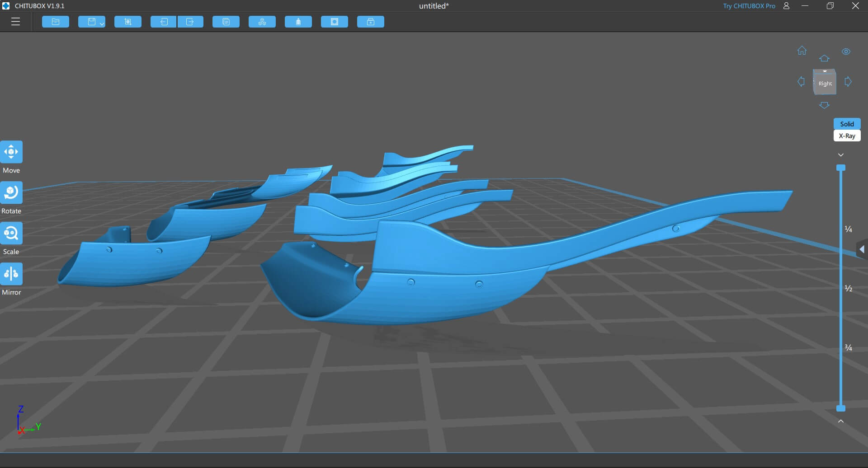Choose the Scale tool
This screenshot has height=468, width=868.
tap(11, 234)
